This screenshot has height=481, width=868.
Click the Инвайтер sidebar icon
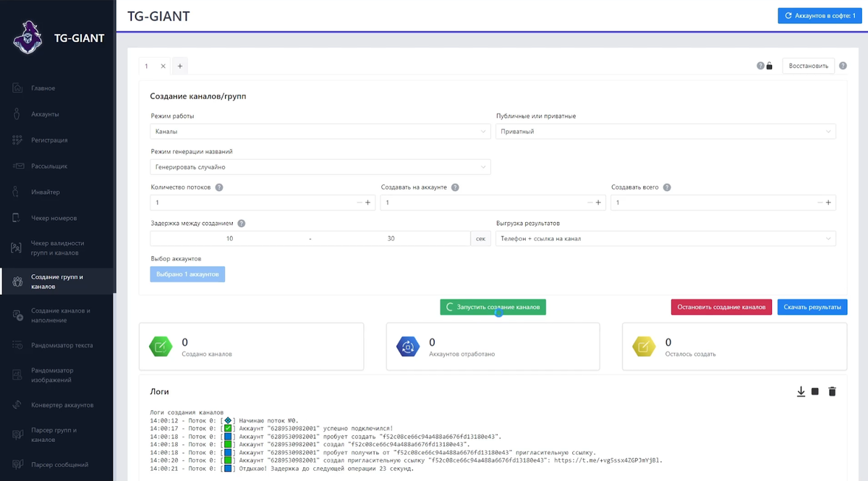(17, 192)
